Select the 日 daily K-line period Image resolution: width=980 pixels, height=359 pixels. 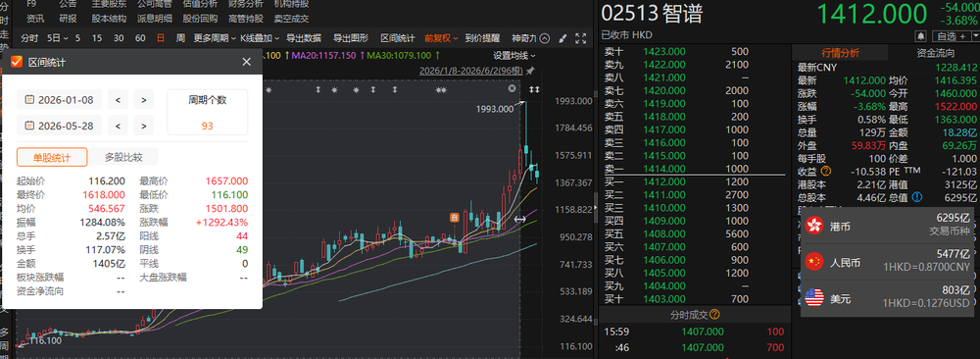tap(162, 38)
